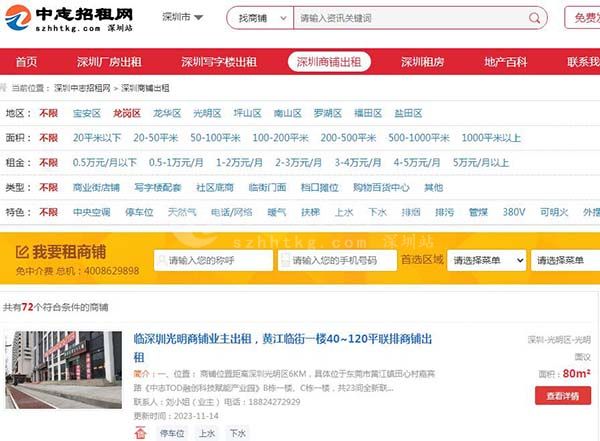This screenshot has height=441, width=600.
Task: Click 深圳中志招租网 breadcrumb link
Action: click(82, 88)
